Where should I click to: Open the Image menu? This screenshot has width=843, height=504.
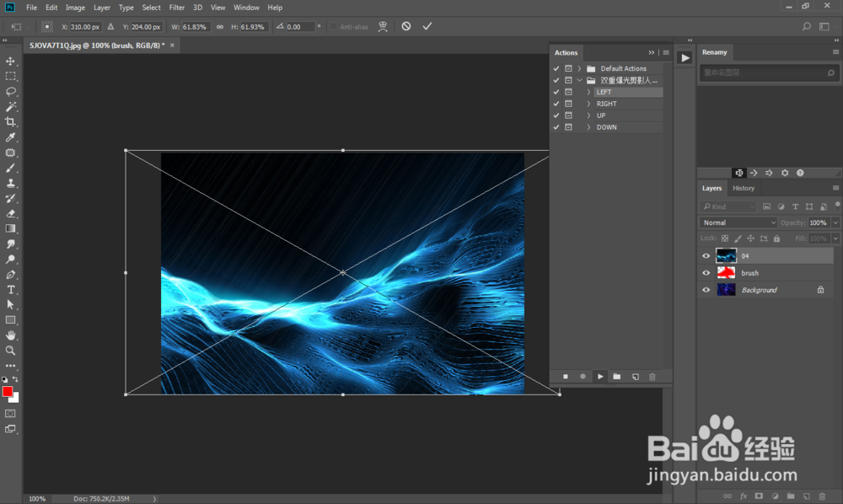75,8
